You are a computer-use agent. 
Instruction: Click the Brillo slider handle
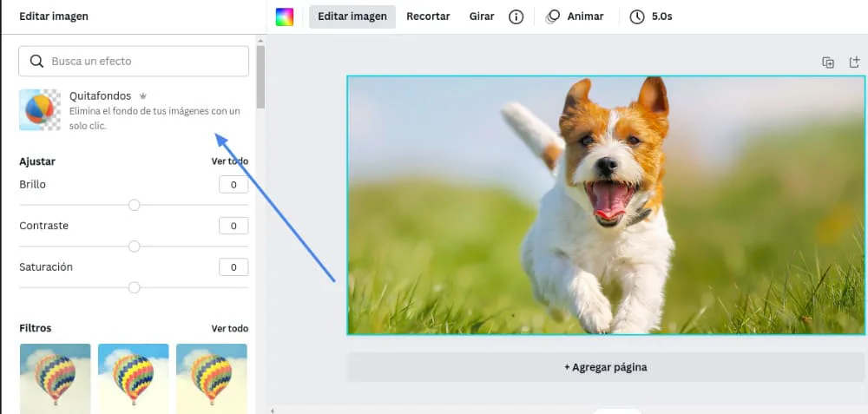tap(134, 206)
